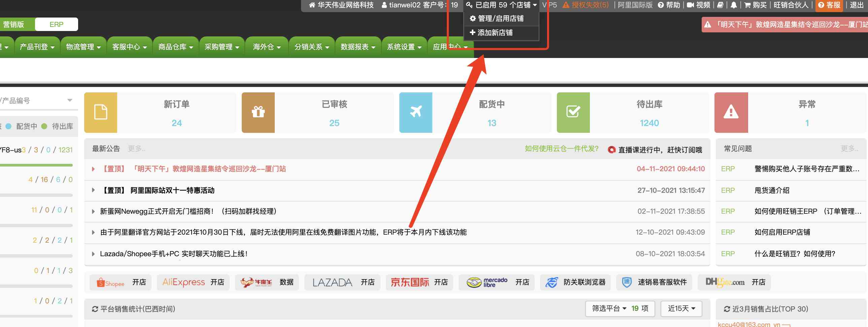Click the Shopee logo 开店 tile
Image resolution: width=868 pixels, height=327 pixels.
click(x=121, y=282)
